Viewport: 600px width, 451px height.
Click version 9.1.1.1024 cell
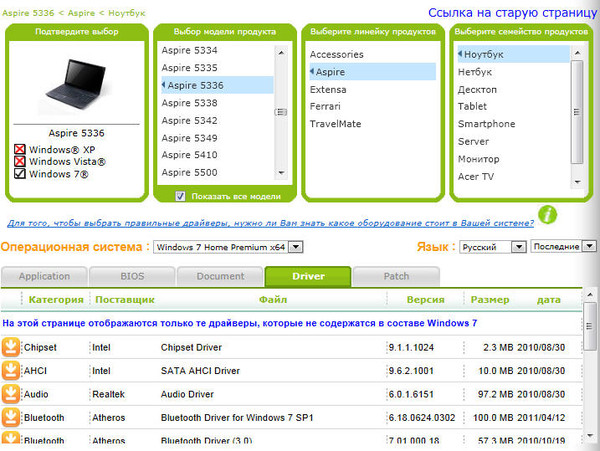pos(411,347)
